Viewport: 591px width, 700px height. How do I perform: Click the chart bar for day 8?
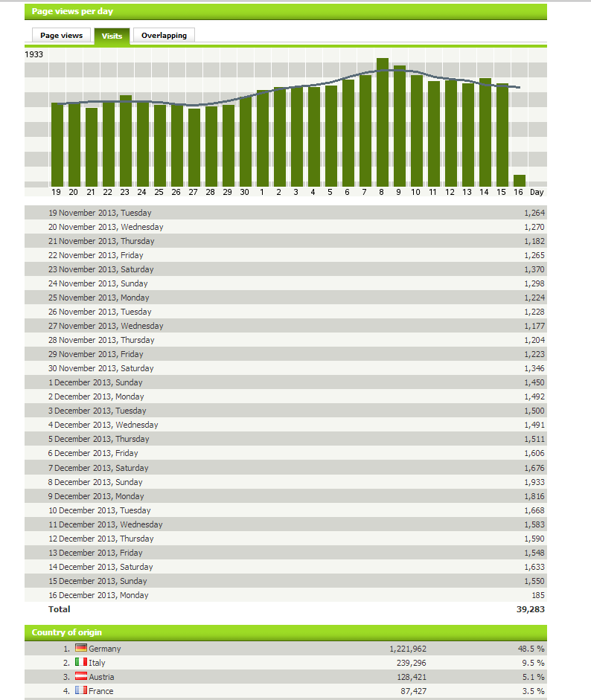[383, 122]
